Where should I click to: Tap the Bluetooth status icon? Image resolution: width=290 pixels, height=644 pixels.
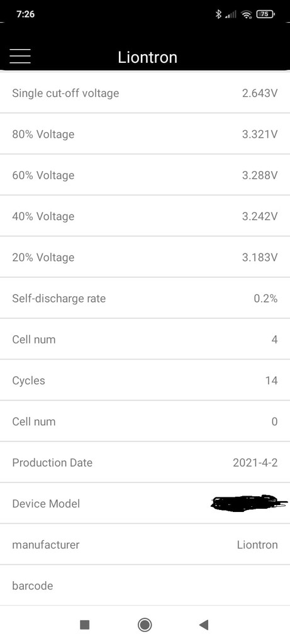218,14
